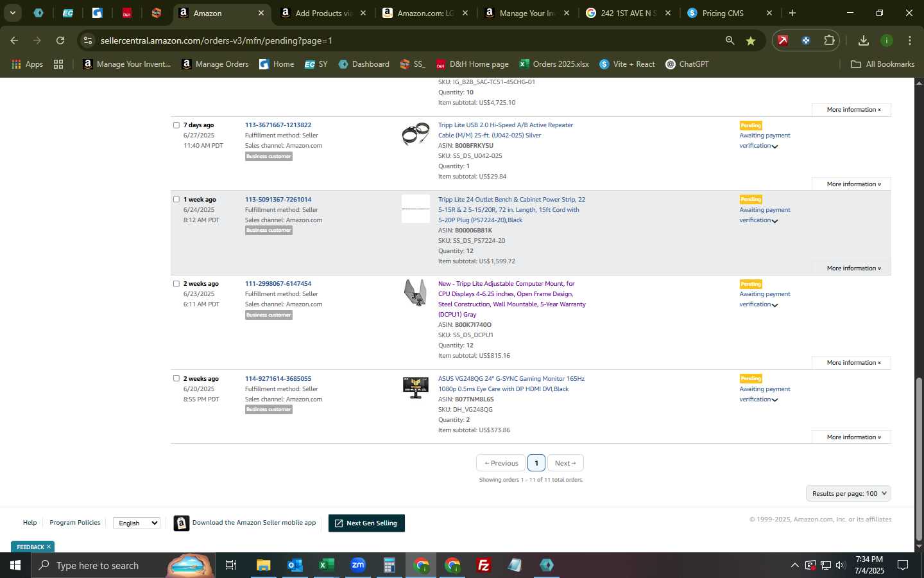Screen dimensions: 924x578
Task: Open the Windows Start menu
Action: [x=15, y=565]
